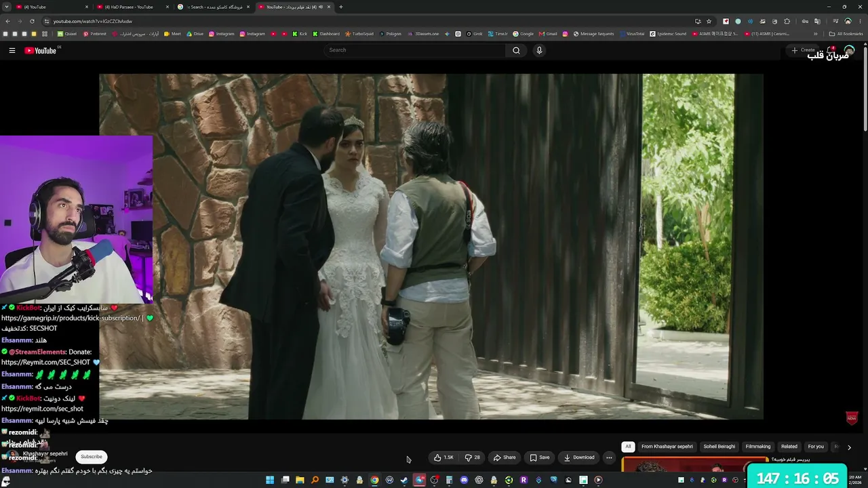Image resolution: width=868 pixels, height=488 pixels.
Task: Open the Kick bookmark
Action: (300, 34)
